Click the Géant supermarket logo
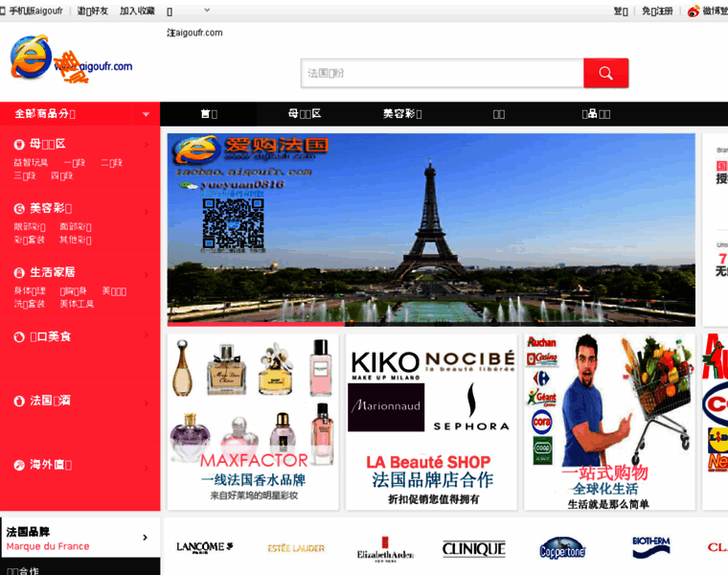 click(x=542, y=398)
